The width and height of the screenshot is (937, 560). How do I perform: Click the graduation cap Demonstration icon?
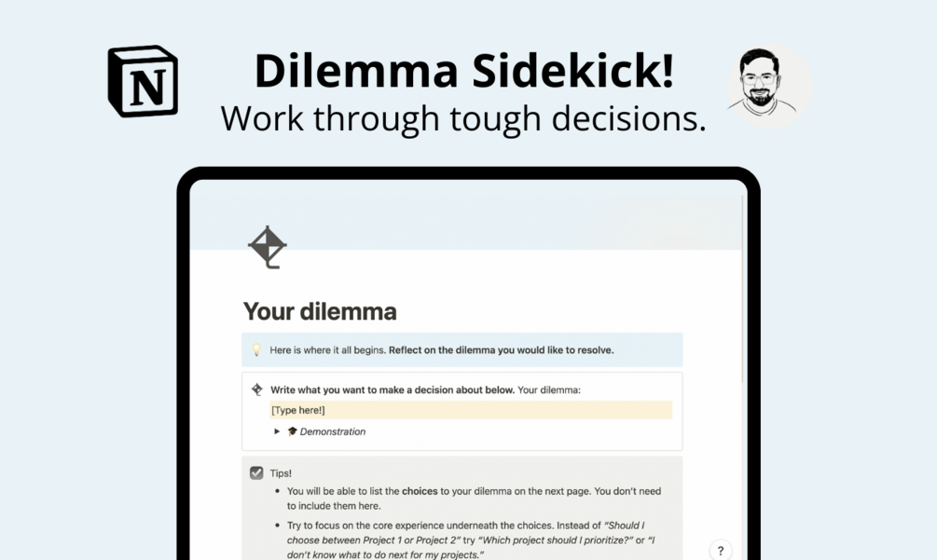(x=292, y=431)
